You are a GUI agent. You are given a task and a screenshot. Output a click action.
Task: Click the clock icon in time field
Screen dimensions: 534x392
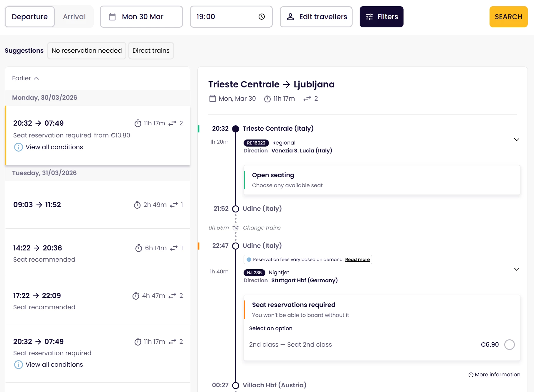pos(262,17)
